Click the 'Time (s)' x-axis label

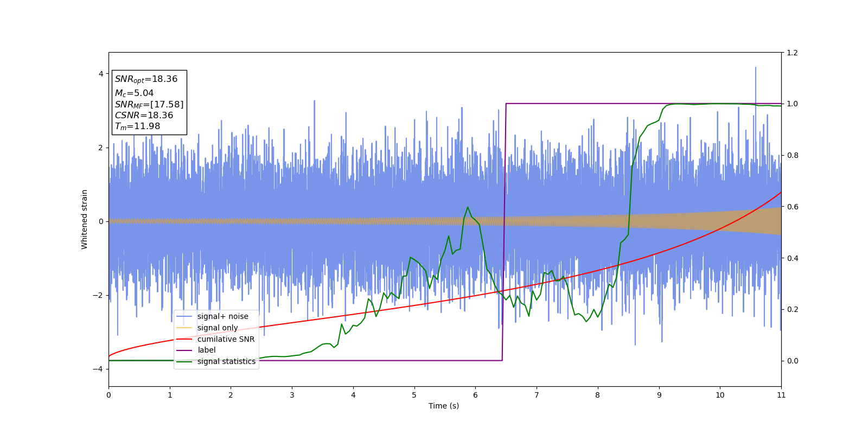click(x=444, y=406)
